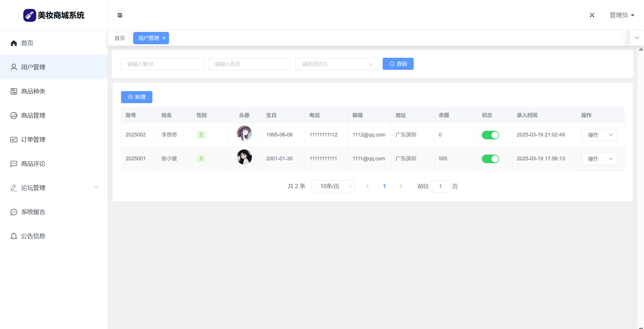The image size is (644, 329).
Task: Toggle status switch for user 张小斐
Action: 490,159
